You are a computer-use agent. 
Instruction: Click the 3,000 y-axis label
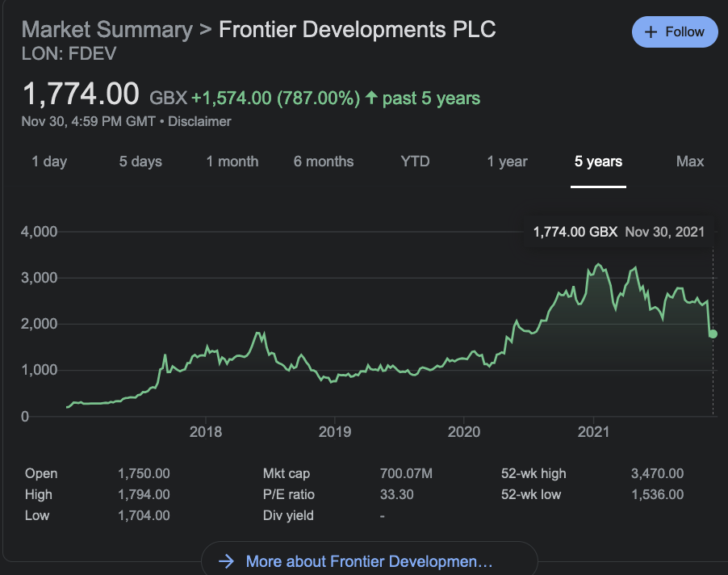click(39, 278)
